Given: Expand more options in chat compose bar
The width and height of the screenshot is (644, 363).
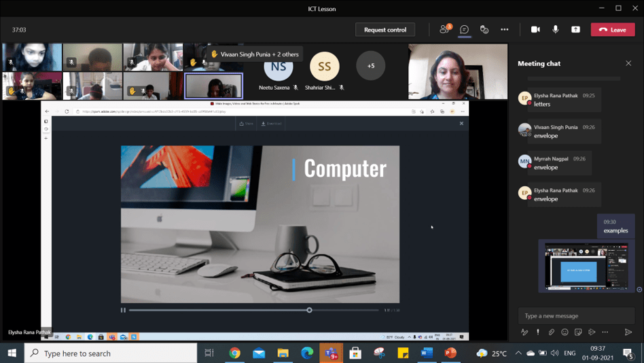Looking at the screenshot, I should (605, 332).
